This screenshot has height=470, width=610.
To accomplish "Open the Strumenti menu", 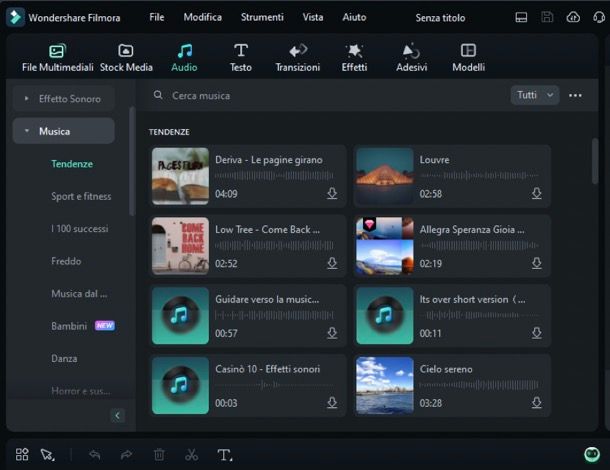I will point(262,17).
